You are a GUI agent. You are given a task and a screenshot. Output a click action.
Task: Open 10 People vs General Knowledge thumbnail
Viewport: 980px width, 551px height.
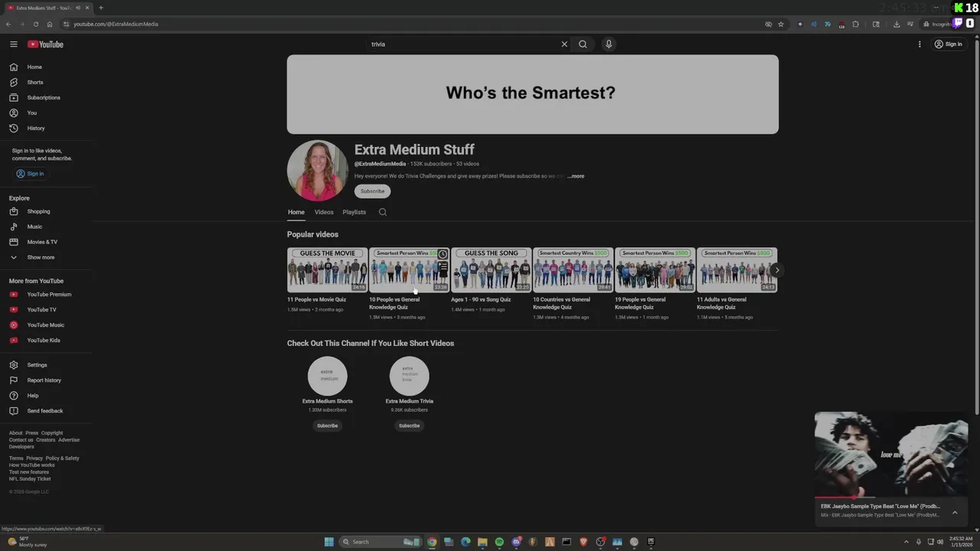coord(409,269)
